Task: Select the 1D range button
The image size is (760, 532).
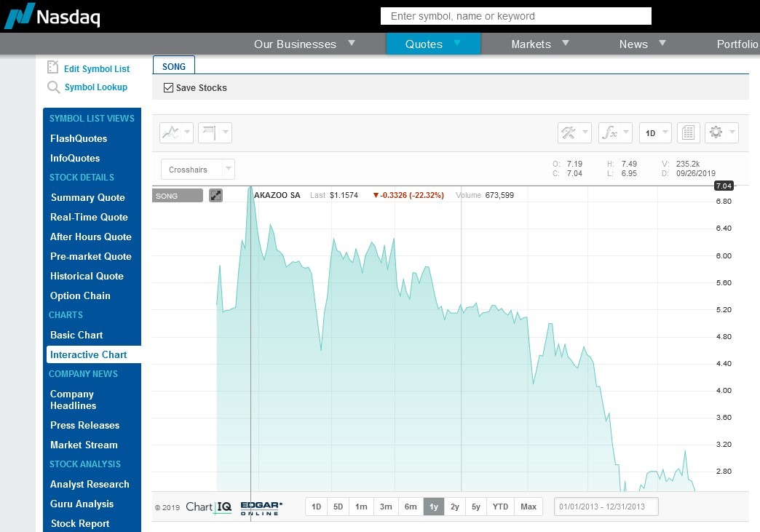Action: click(316, 507)
